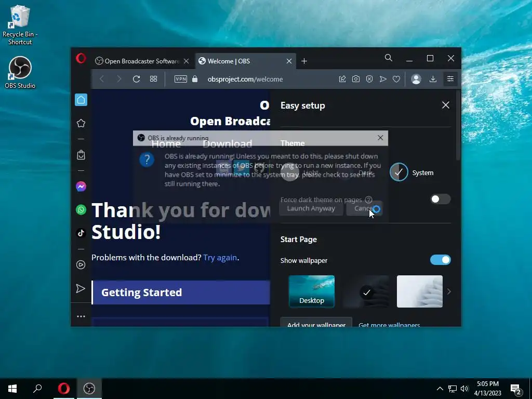Click the obsproject.com/welcome address field

pos(245,79)
